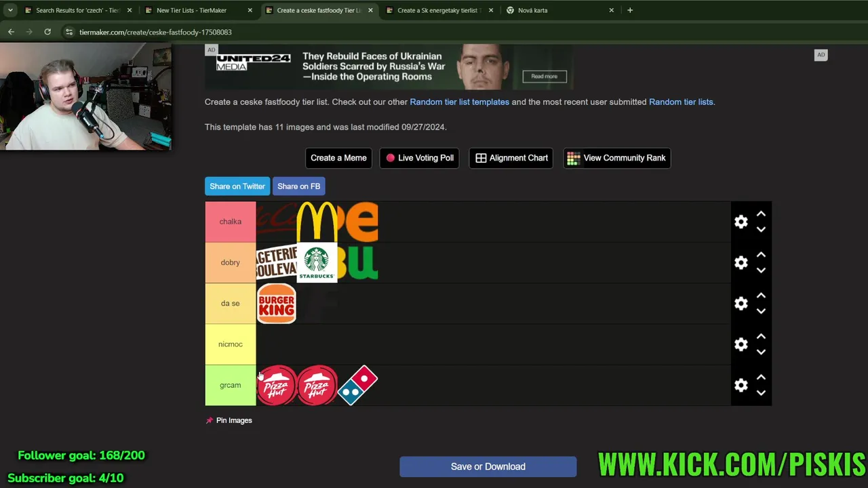Open a new browser tab

click(x=630, y=10)
